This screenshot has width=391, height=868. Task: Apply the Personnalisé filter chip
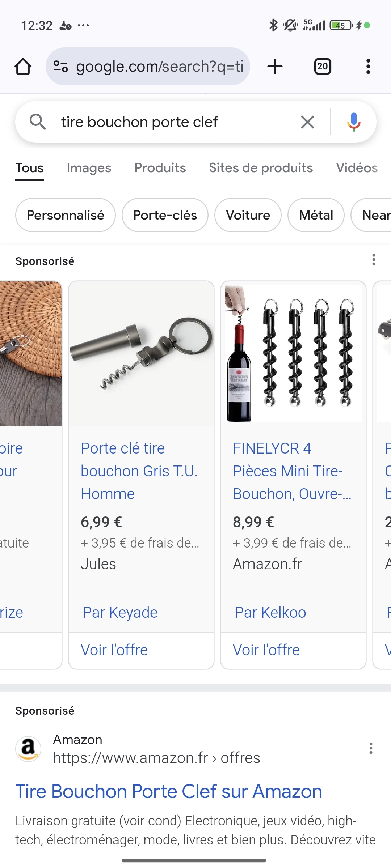(66, 215)
